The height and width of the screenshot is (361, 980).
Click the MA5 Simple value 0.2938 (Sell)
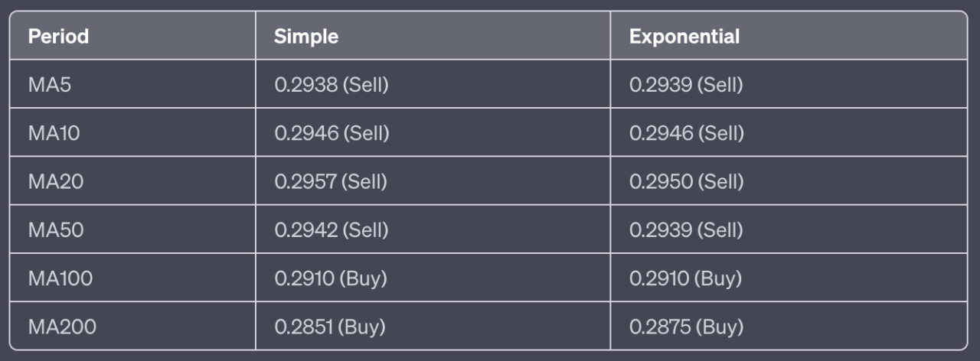pyautogui.click(x=332, y=84)
